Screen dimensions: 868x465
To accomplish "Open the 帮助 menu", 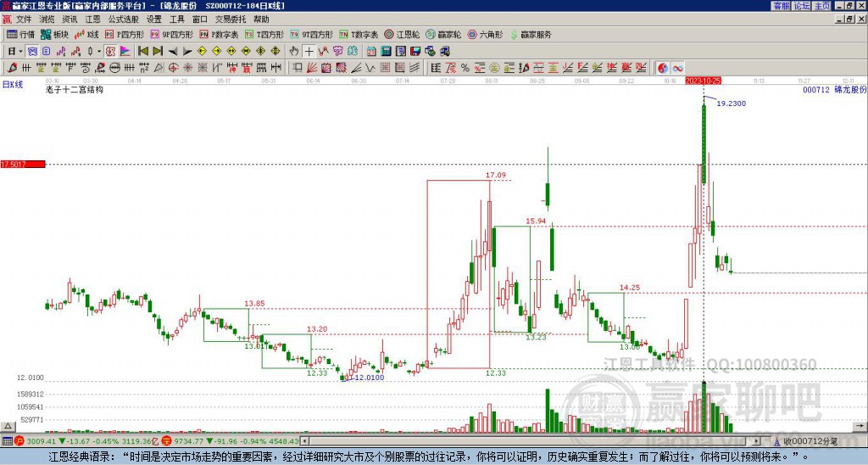I will 261,20.
